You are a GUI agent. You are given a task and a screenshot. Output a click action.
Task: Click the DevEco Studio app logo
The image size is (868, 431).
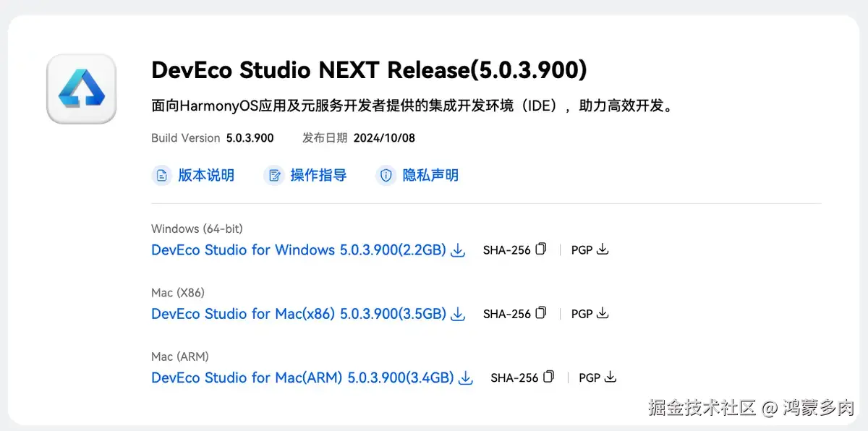click(81, 89)
